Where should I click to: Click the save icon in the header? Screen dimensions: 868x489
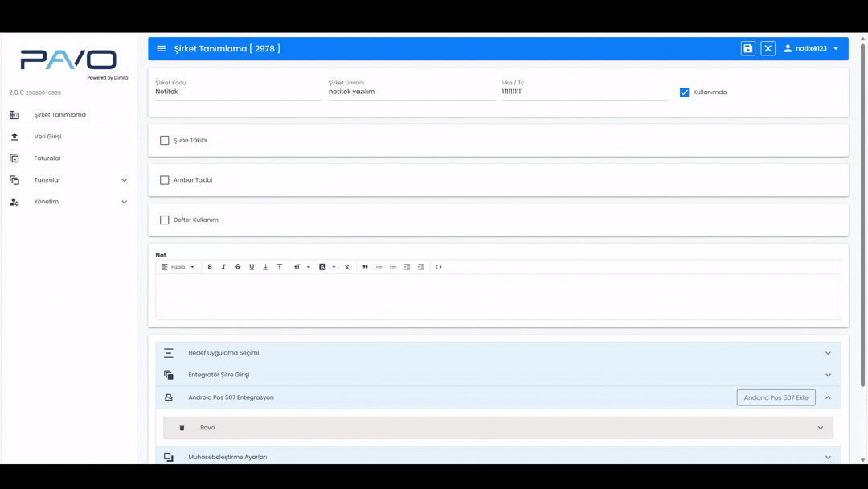tap(747, 49)
